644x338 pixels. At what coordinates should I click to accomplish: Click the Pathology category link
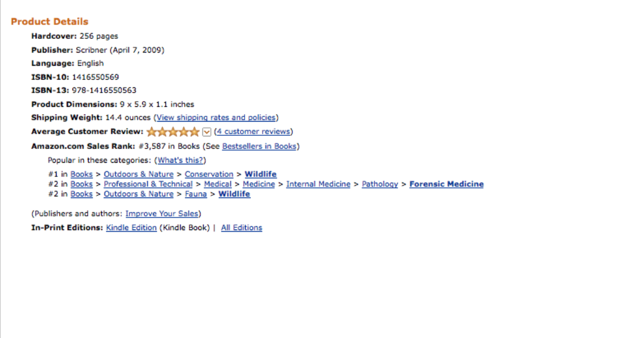(x=380, y=184)
